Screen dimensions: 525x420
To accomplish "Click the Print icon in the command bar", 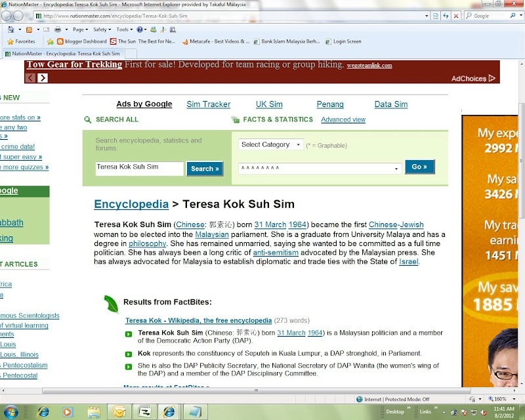I will [x=58, y=30].
